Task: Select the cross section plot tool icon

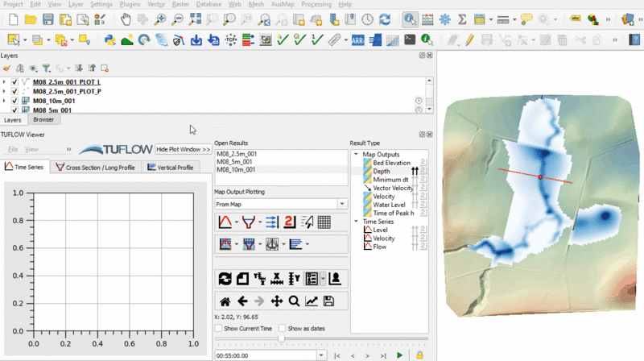Action: point(250,222)
